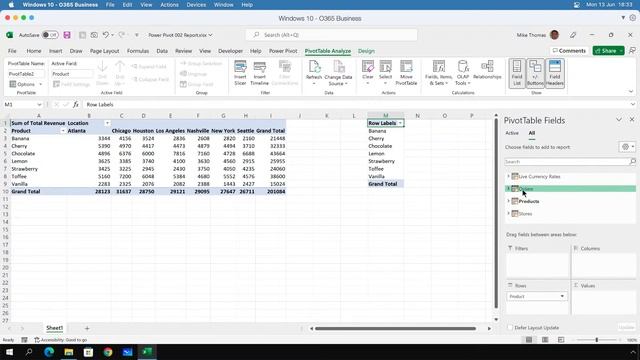Select cell with Grand Total 201084
Screen dimensions: 640x360
pos(271,191)
